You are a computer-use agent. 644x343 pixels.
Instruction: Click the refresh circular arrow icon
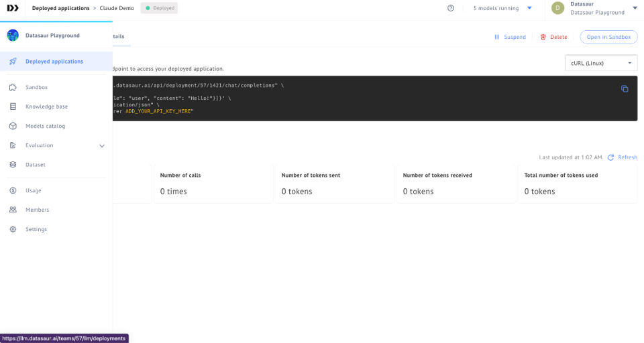[610, 157]
